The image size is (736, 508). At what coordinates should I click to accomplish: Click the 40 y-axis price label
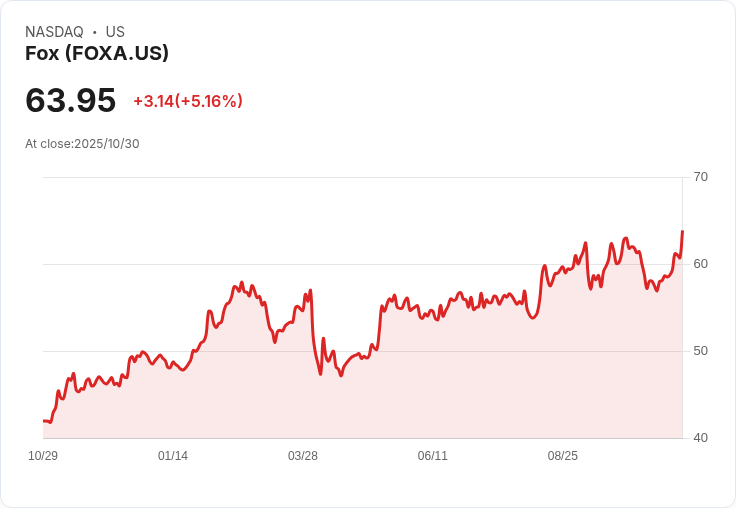pyautogui.click(x=700, y=438)
